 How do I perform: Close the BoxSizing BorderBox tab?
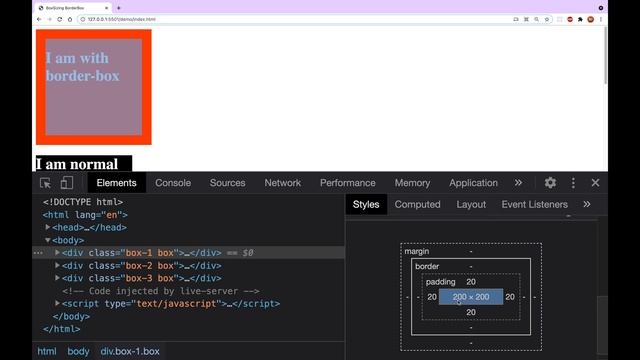[x=107, y=8]
